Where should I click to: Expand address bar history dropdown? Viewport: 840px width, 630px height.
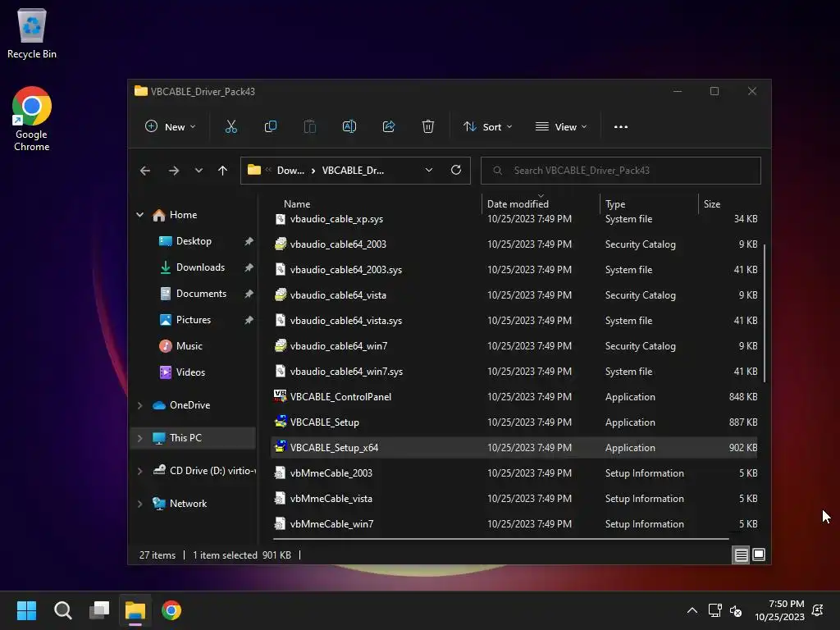[428, 170]
